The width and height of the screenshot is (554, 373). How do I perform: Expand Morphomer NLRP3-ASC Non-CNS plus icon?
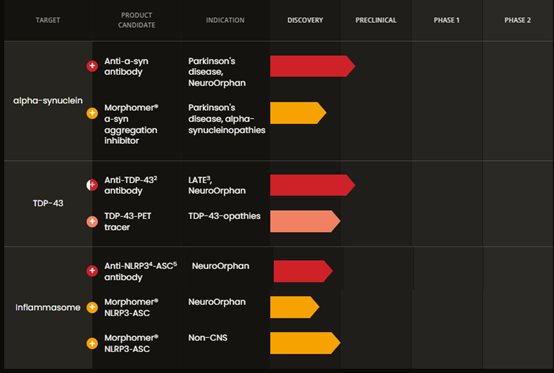pyautogui.click(x=92, y=343)
